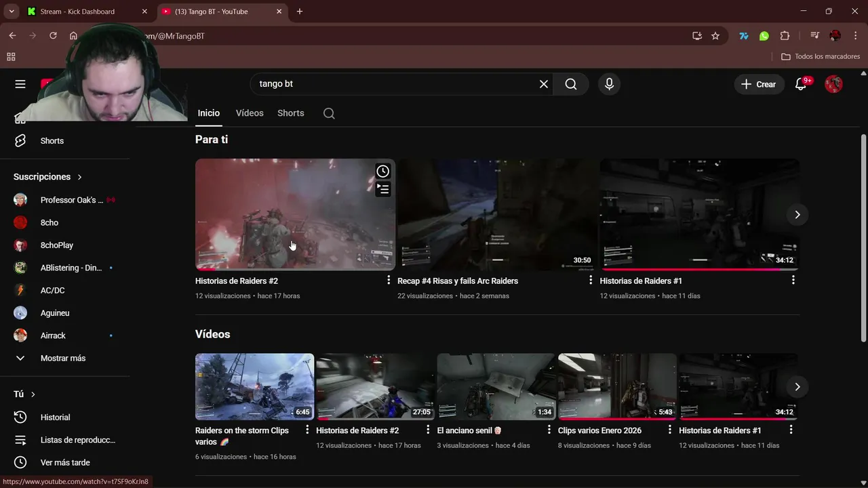The height and width of the screenshot is (488, 868).
Task: Click the Crear button
Action: coord(758,84)
